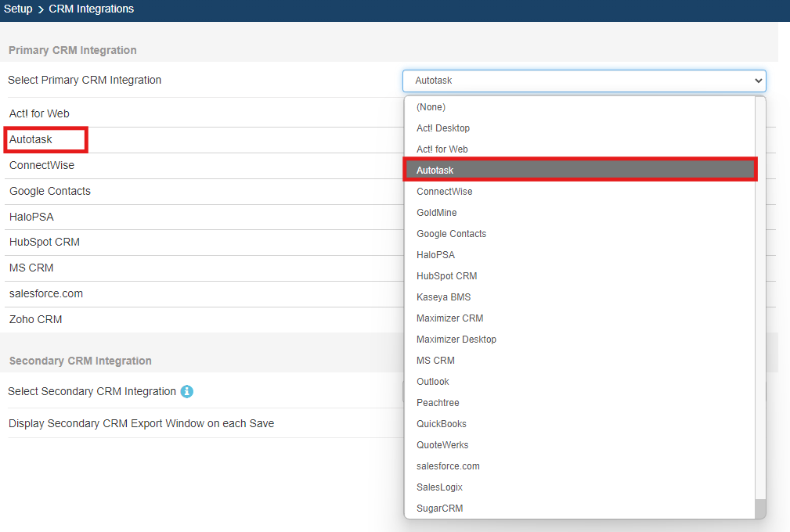Choose (None) from the CRM list
Screen dimensions: 790x532
tap(431, 107)
